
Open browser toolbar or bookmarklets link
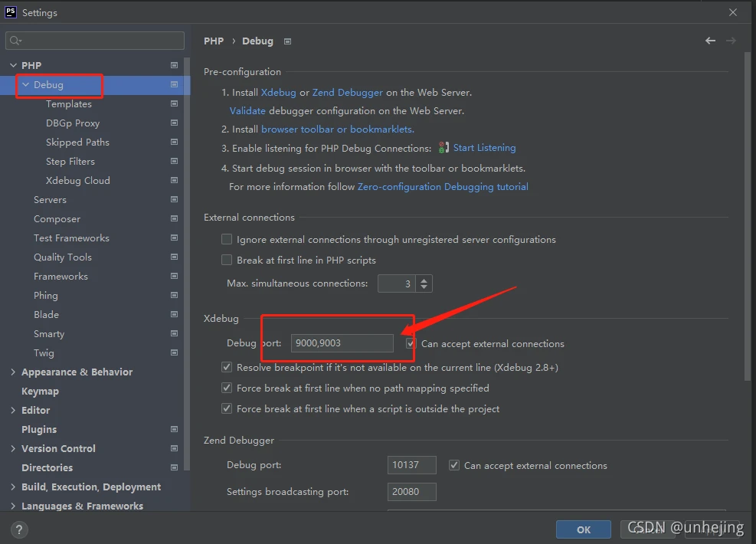[338, 129]
